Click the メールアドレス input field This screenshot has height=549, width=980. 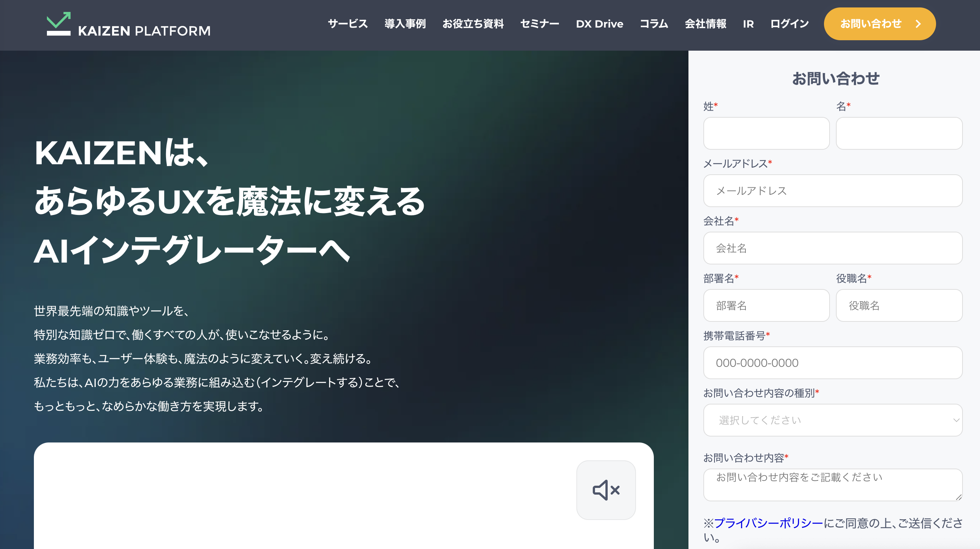click(x=833, y=191)
